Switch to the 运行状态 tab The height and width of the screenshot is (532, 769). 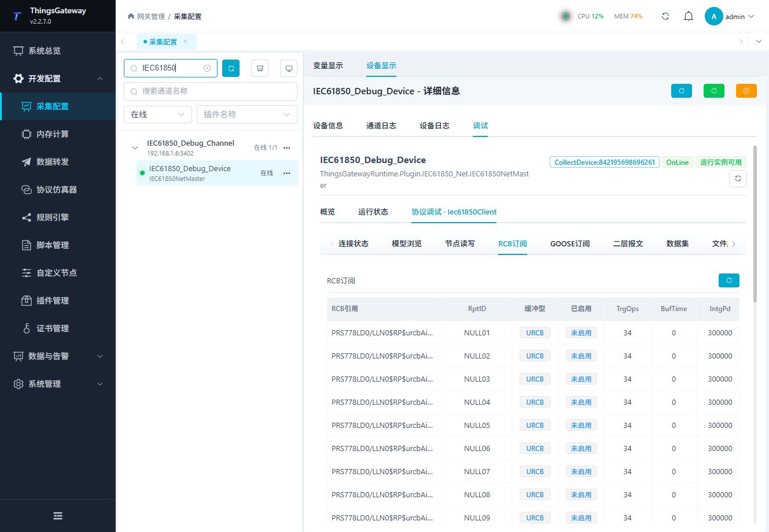373,212
